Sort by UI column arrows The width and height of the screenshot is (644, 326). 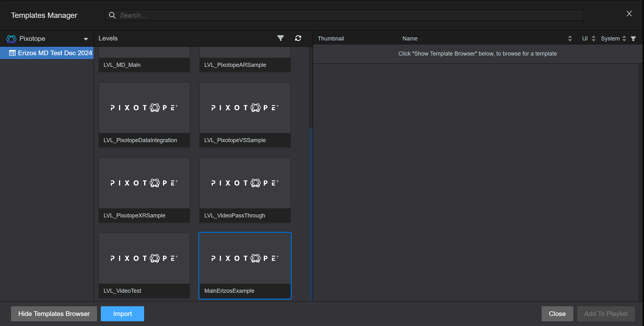[x=593, y=39]
